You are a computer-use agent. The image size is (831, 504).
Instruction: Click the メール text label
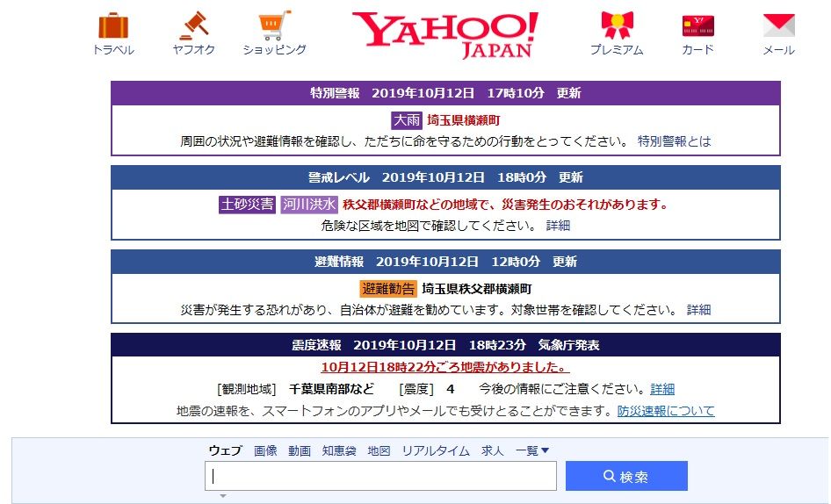tap(778, 50)
